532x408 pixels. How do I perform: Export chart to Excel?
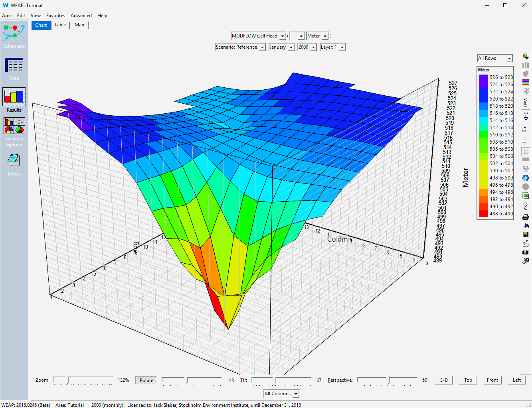point(526,195)
